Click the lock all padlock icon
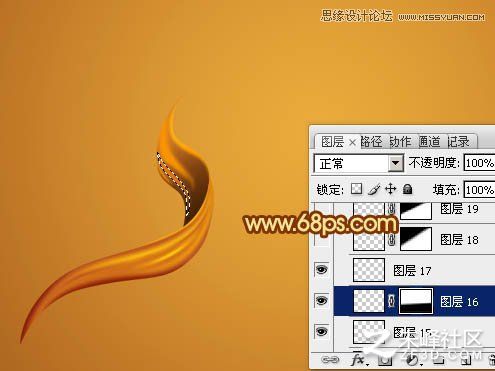 (407, 189)
